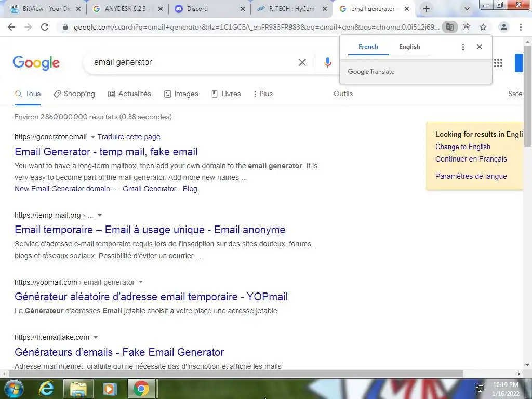Viewport: 532px width, 399px height.
Task: Open Paramètres de langue link
Action: tap(471, 176)
